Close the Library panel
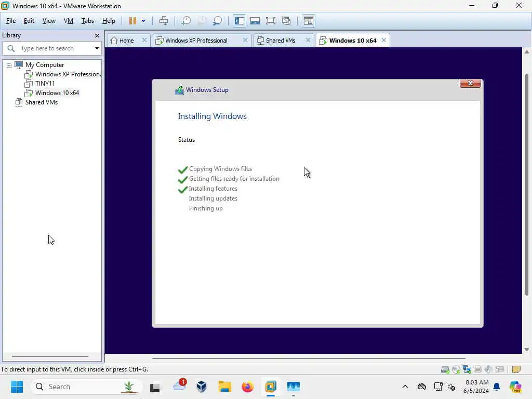 (97, 36)
